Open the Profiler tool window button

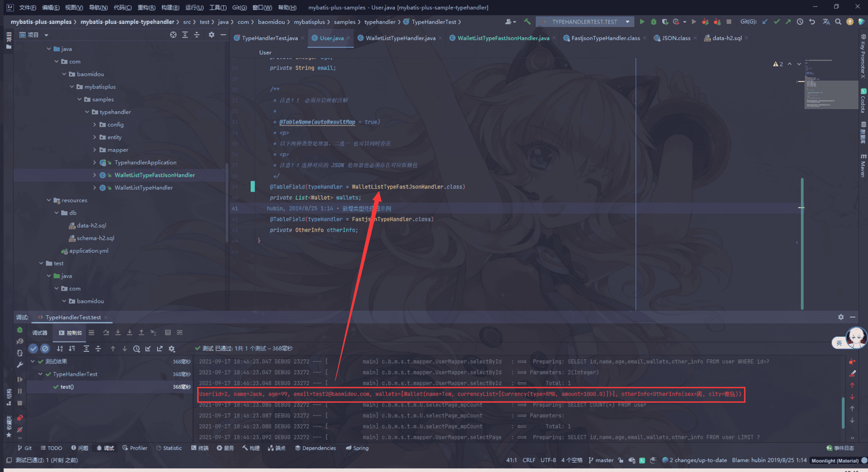pos(135,448)
